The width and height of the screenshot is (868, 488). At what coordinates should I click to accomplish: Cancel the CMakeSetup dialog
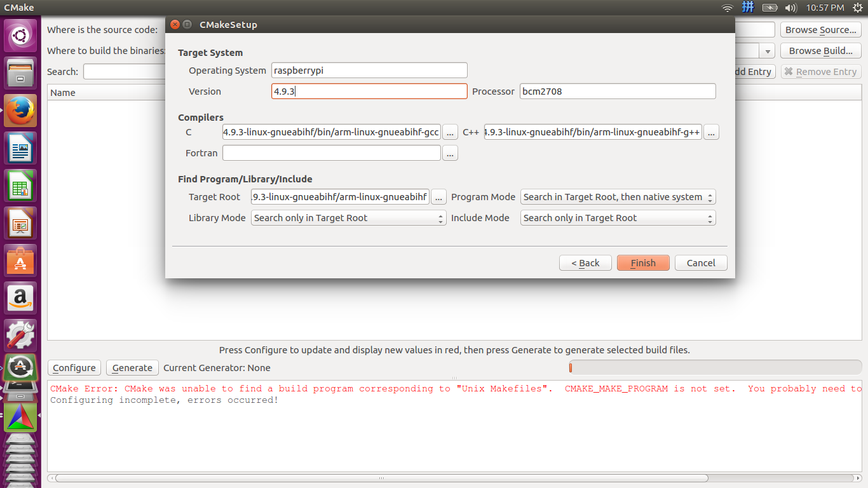coord(701,263)
